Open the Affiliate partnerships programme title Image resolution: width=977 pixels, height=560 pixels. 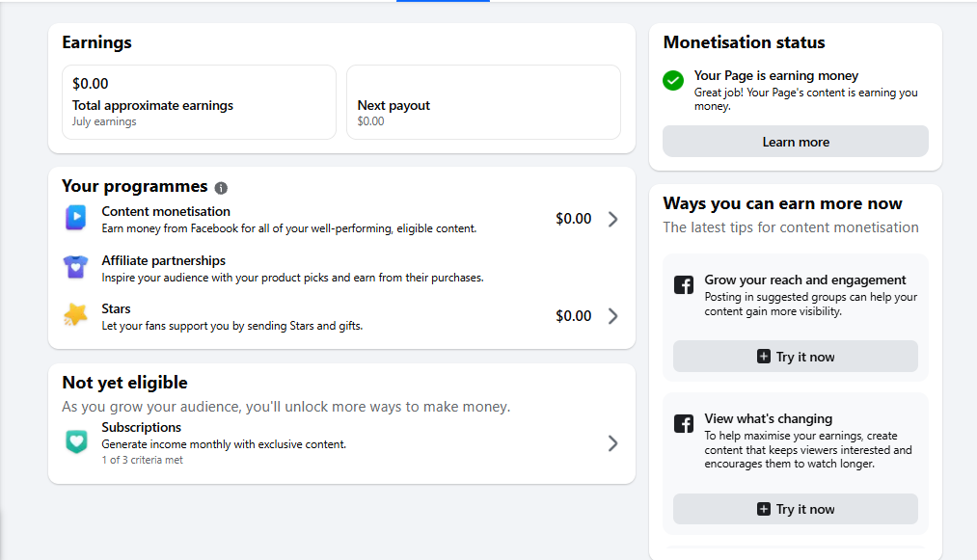pyautogui.click(x=163, y=260)
